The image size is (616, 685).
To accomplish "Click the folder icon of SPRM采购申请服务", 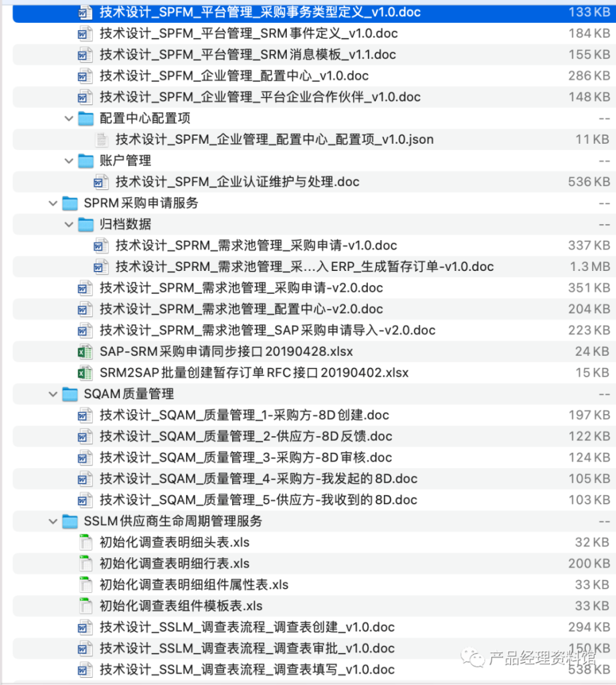I will [70, 203].
